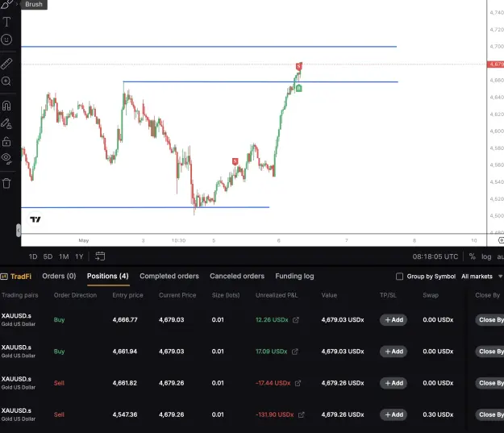Switch to Canceled orders tab
504x433 pixels.
(237, 276)
